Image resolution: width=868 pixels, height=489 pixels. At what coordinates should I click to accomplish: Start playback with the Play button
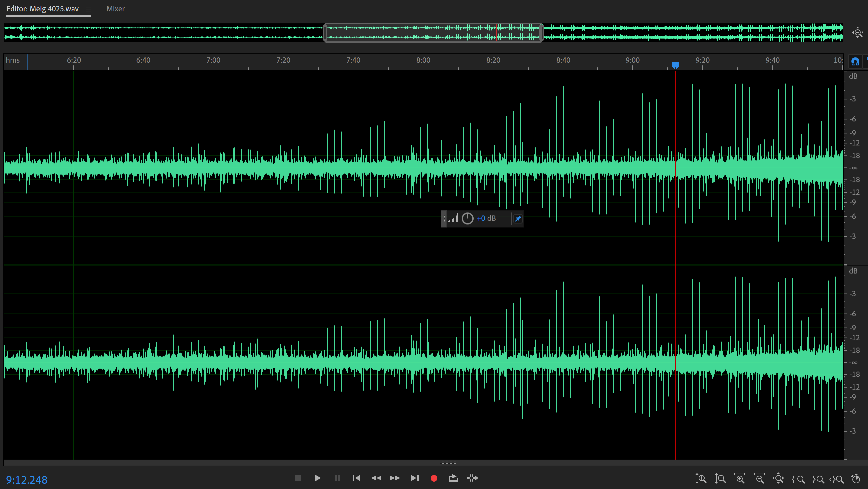pyautogui.click(x=317, y=478)
